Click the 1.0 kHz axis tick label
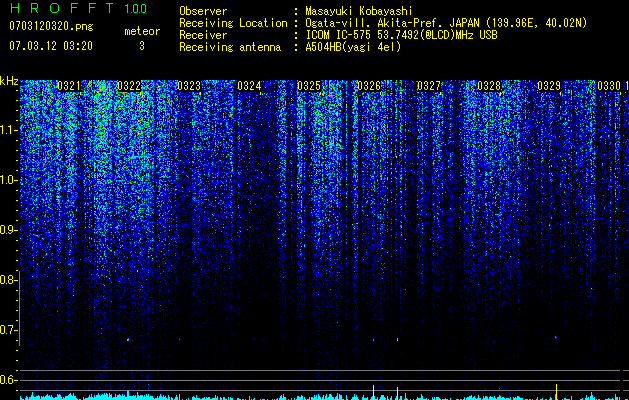This screenshot has width=629, height=400. point(7,180)
